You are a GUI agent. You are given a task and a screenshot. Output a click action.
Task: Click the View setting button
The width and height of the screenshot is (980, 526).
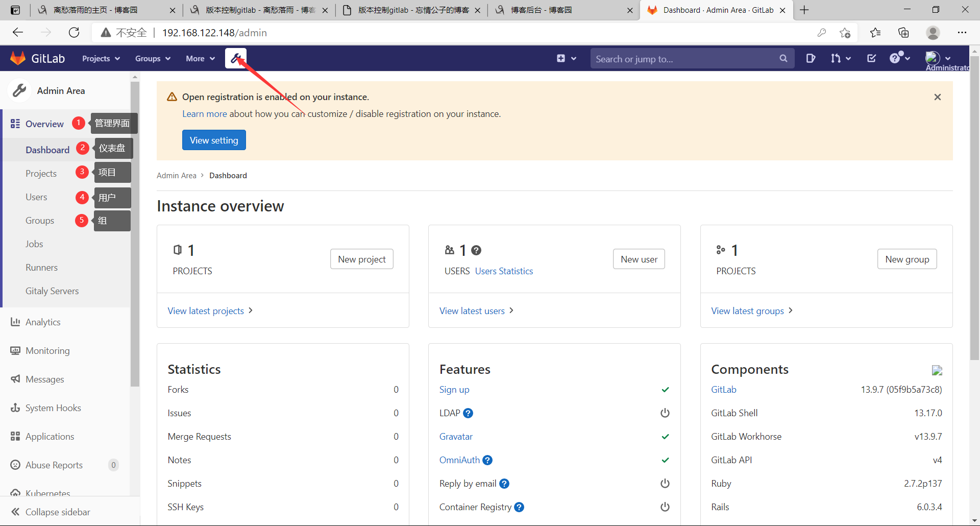(x=214, y=140)
